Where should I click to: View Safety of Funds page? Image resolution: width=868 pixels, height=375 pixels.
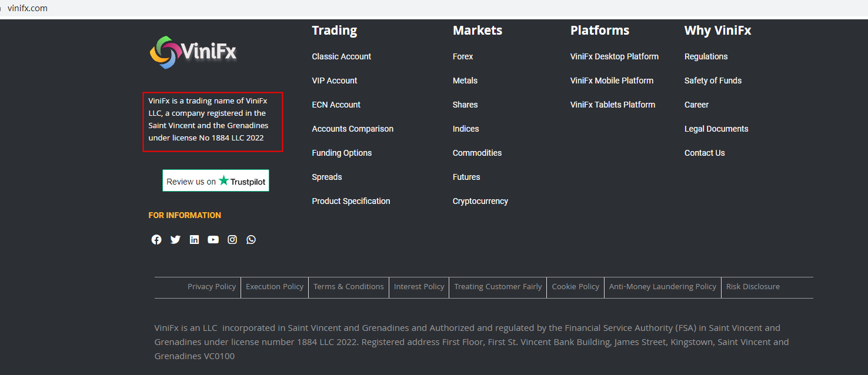[x=713, y=81]
